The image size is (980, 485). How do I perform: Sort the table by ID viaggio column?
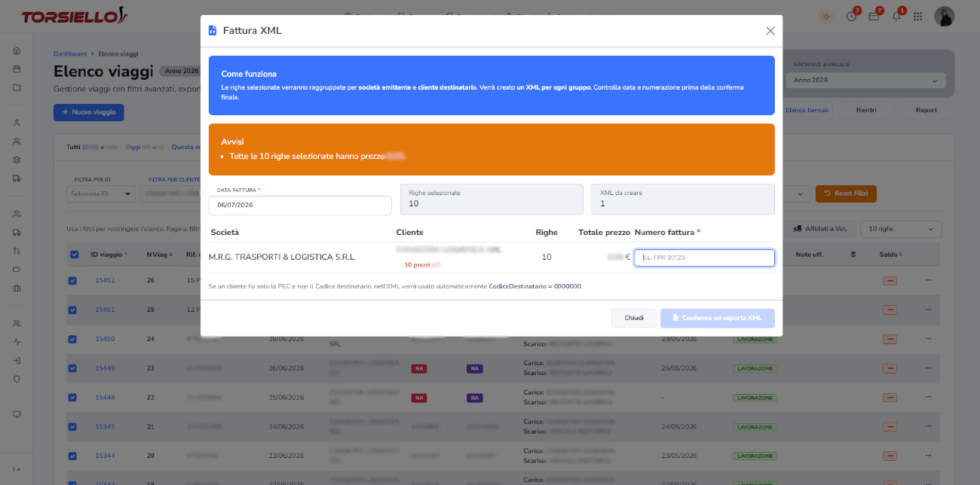tap(109, 255)
